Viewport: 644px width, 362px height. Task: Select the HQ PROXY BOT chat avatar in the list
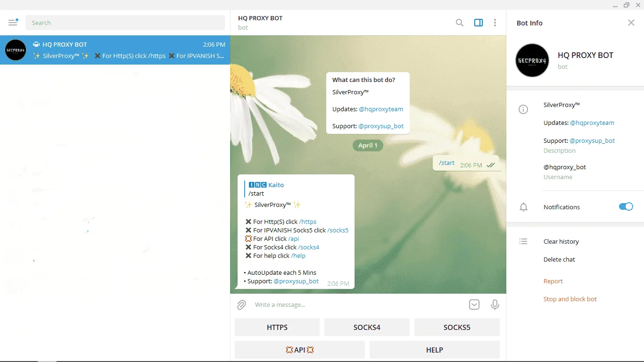click(x=16, y=50)
